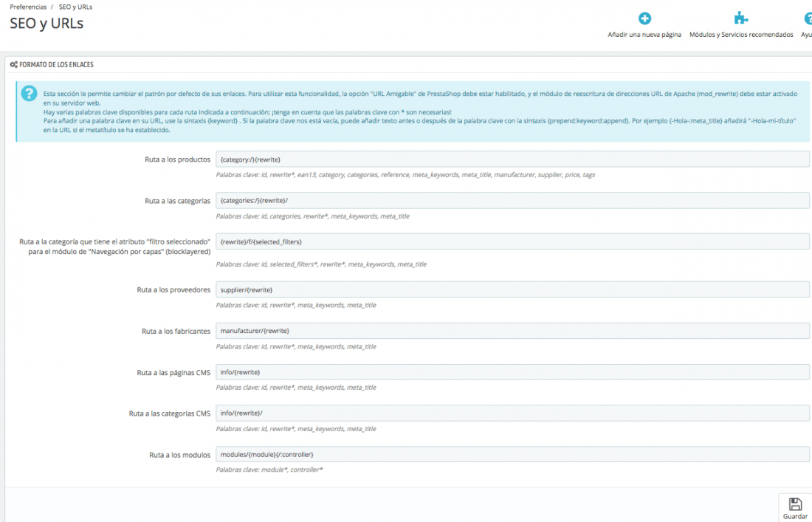This screenshot has height=522, width=812.
Task: Click the Ruta a los fabricantes label
Action: (176, 331)
